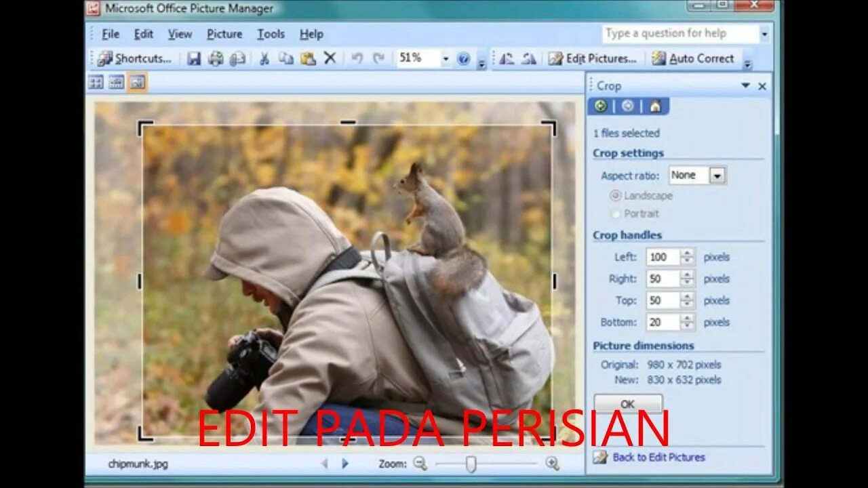868x488 pixels.
Task: Click the Forward arrow in Crop pane
Action: coord(628,106)
